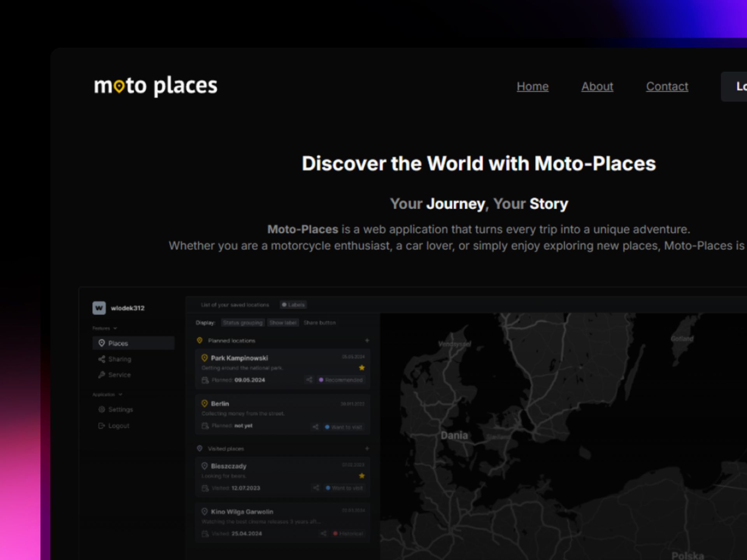747x560 pixels.
Task: Collapse the Features section chevron
Action: (x=115, y=329)
